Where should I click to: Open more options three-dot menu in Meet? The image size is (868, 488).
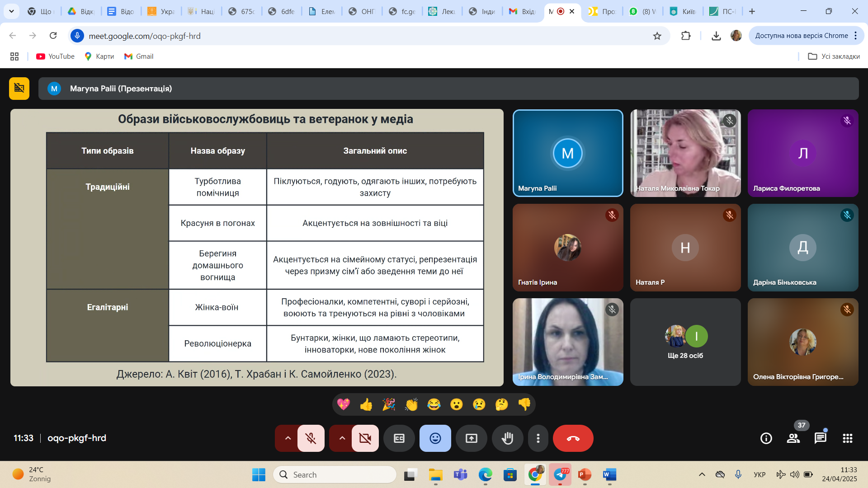coord(538,438)
